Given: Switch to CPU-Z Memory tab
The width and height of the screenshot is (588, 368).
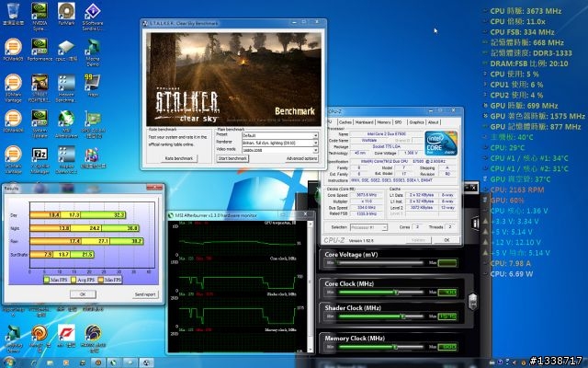Looking at the screenshot, I should tap(384, 122).
